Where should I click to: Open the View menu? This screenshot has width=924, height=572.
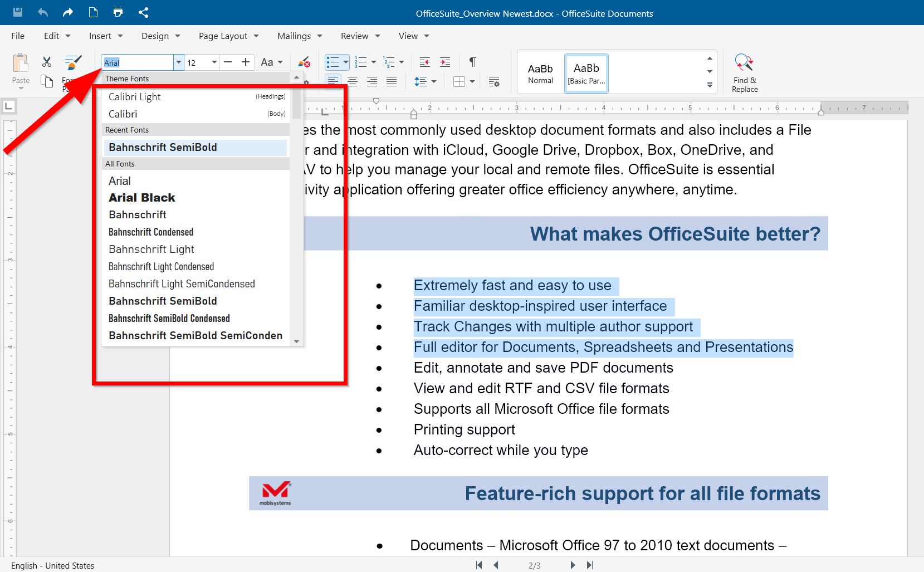(x=414, y=36)
